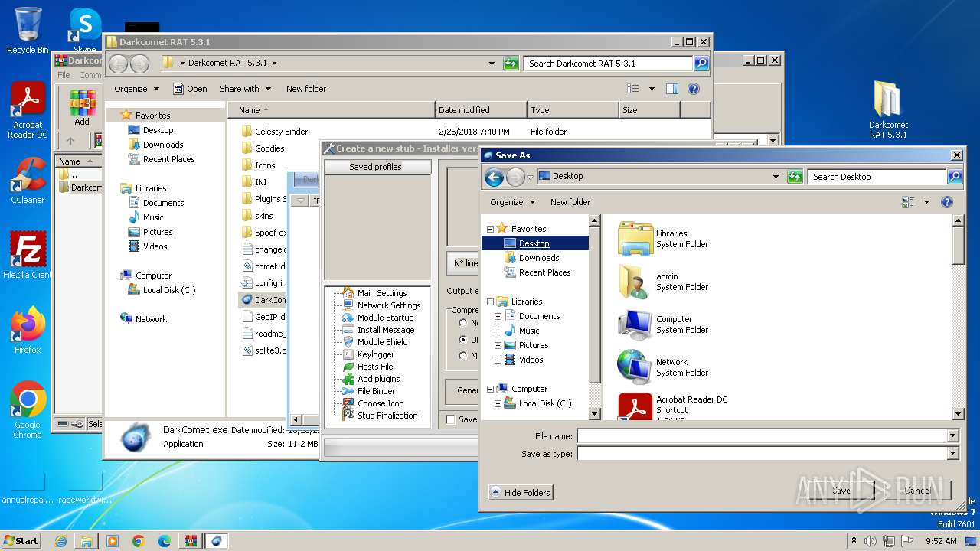Click Search Desktop field in Save As
The width and height of the screenshot is (980, 551).
pyautogui.click(x=877, y=177)
